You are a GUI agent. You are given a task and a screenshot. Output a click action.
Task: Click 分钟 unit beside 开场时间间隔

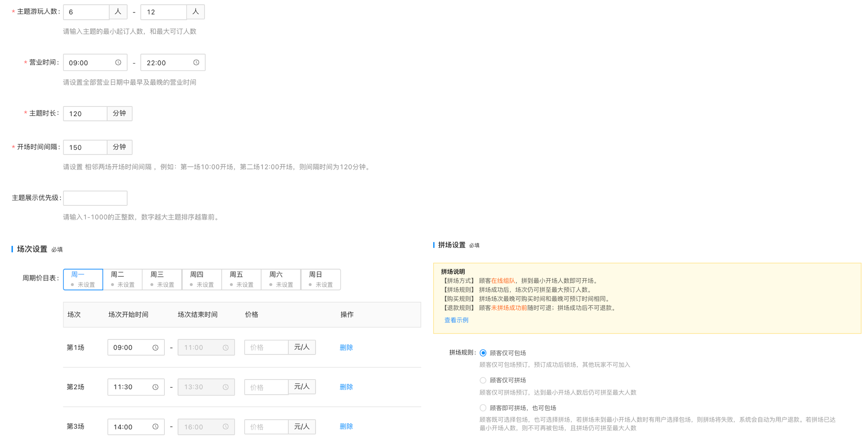click(120, 147)
